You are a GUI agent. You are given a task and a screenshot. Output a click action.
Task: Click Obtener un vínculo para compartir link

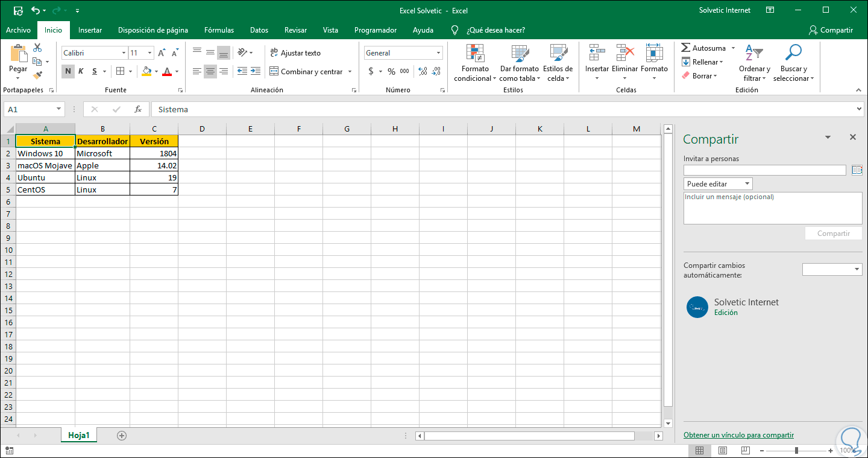pos(738,435)
